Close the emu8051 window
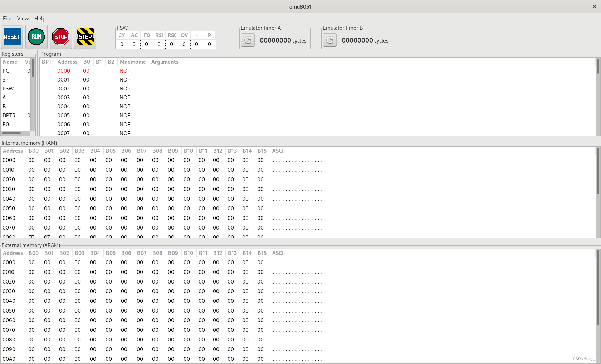The height and width of the screenshot is (364, 601). [595, 6]
